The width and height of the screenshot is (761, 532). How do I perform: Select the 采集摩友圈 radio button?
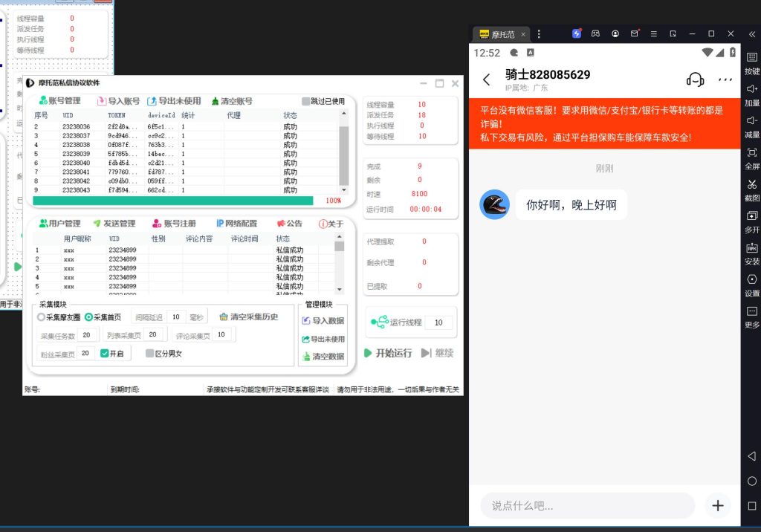coord(40,317)
